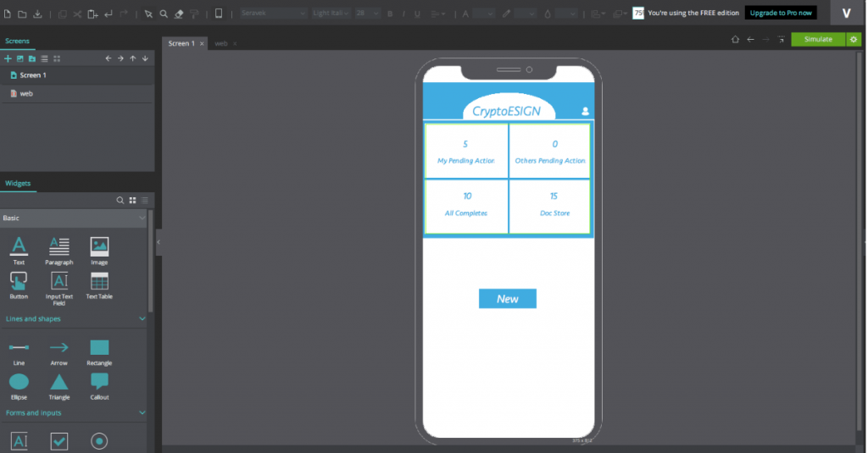Click the paste clipboard icon
This screenshot has width=868, height=453.
pos(92,14)
